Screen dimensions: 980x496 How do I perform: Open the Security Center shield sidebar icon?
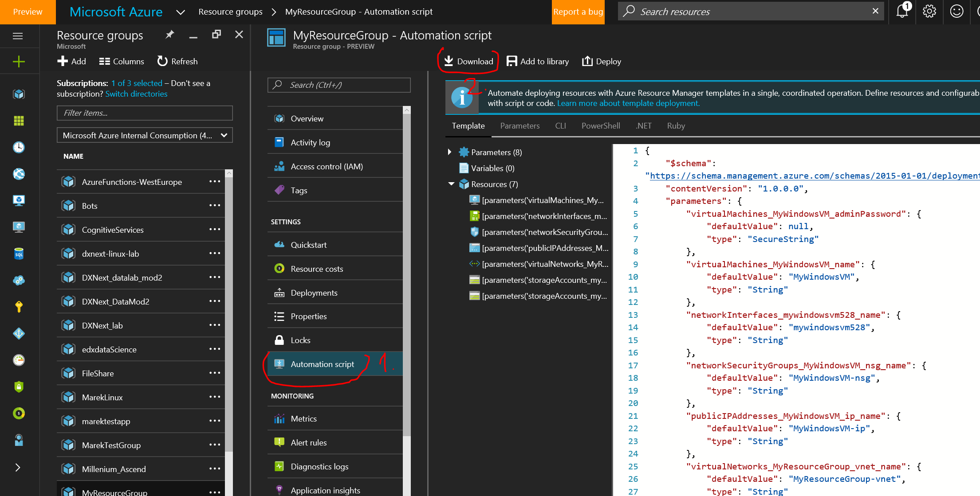pyautogui.click(x=19, y=387)
